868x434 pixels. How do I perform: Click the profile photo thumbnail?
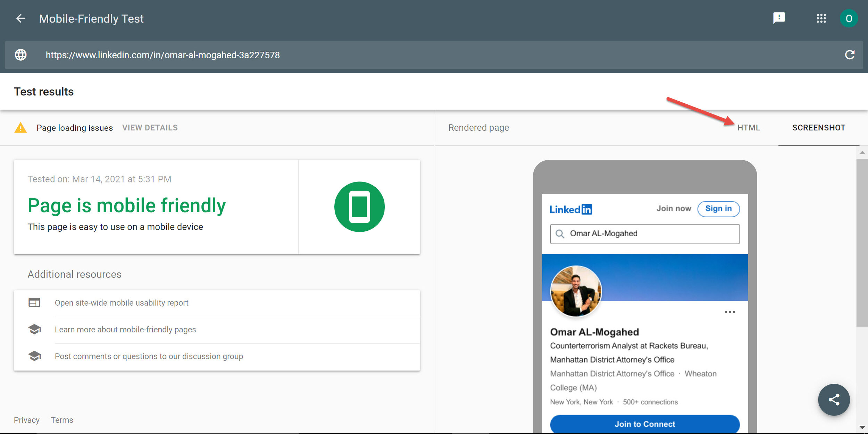click(576, 291)
